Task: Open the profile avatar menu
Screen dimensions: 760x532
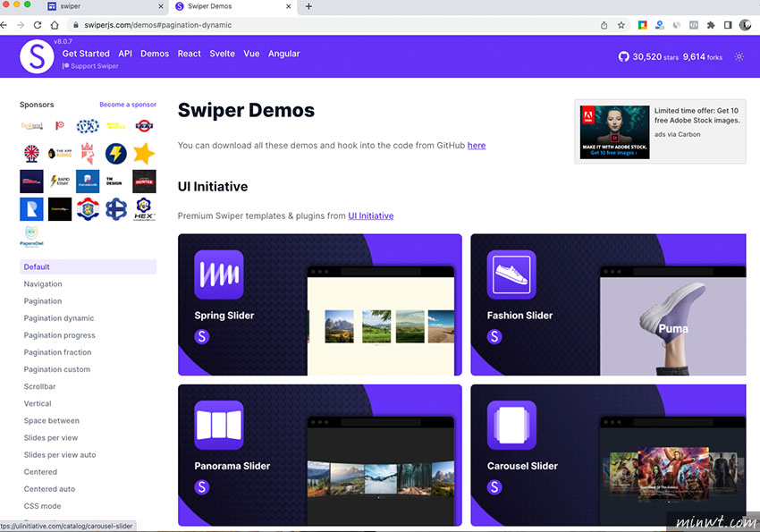Action: [746, 25]
